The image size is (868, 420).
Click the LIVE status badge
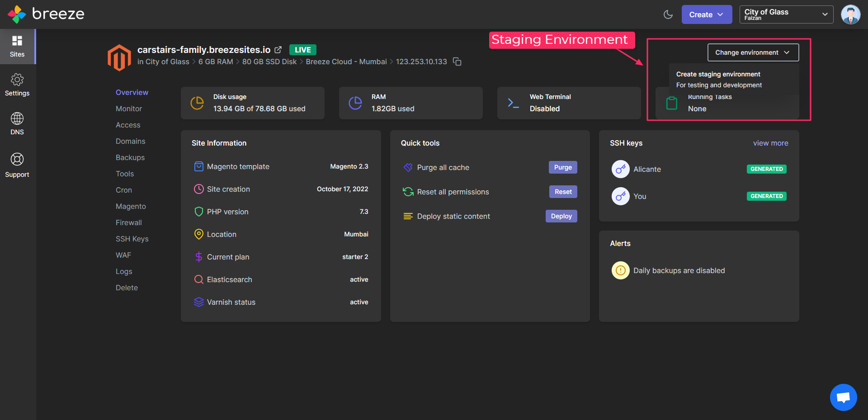pos(303,50)
